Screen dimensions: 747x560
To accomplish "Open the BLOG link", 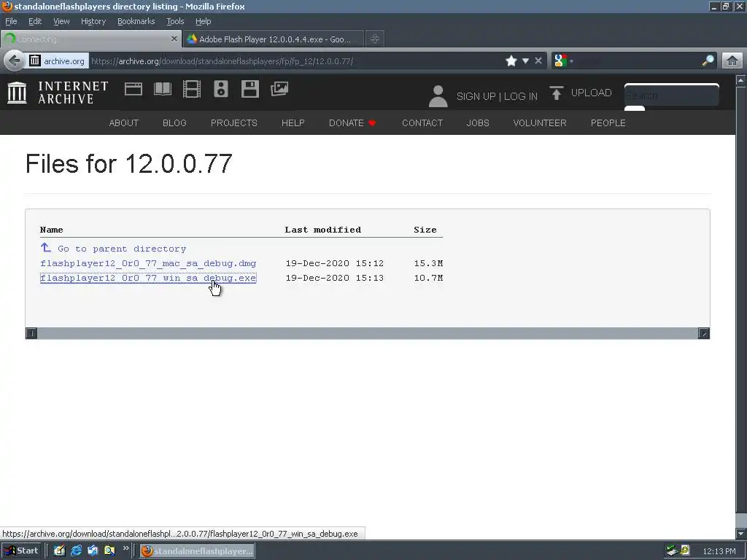I will click(x=174, y=122).
